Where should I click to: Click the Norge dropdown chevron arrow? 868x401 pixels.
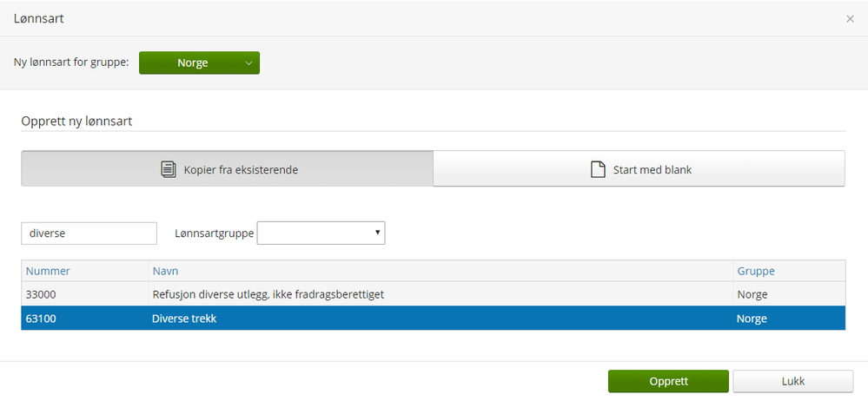pos(248,62)
